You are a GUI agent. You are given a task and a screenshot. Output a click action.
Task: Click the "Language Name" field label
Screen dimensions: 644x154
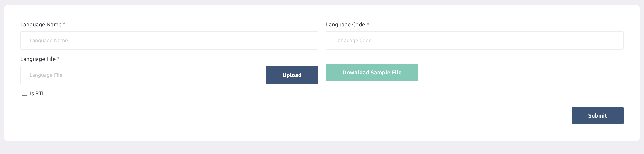point(41,25)
